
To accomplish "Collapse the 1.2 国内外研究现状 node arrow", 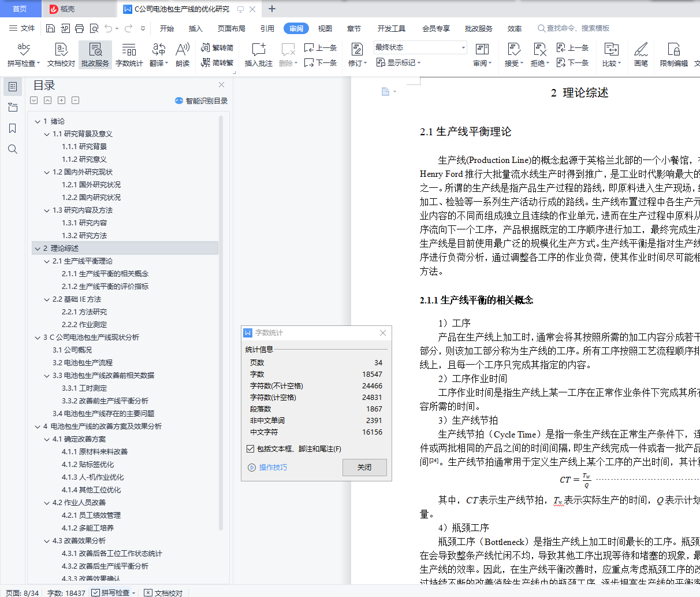I will pos(47,172).
